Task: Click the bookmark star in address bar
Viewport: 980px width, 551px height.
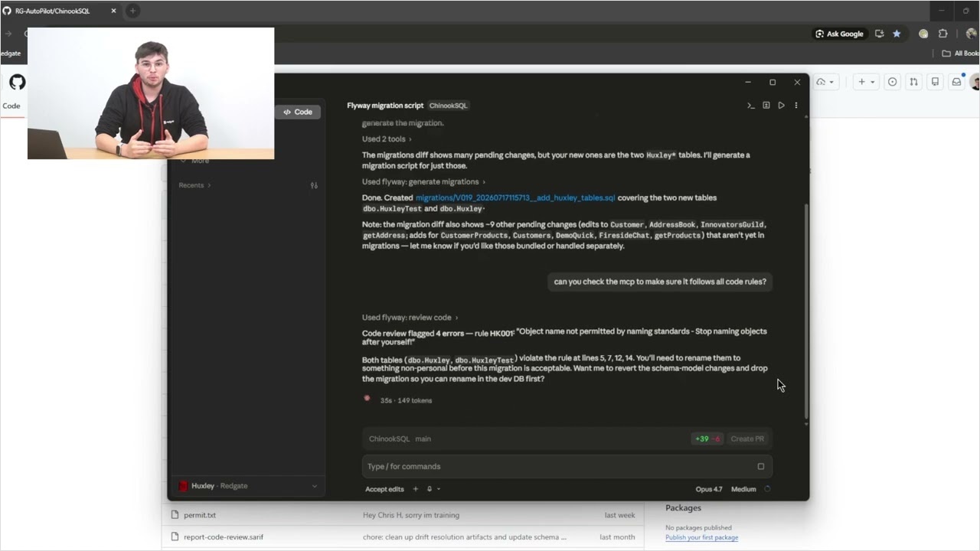Action: tap(897, 34)
